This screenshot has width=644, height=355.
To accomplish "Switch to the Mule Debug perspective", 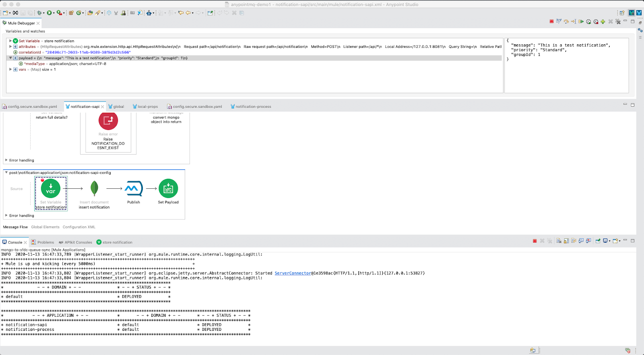I will pyautogui.click(x=632, y=13).
